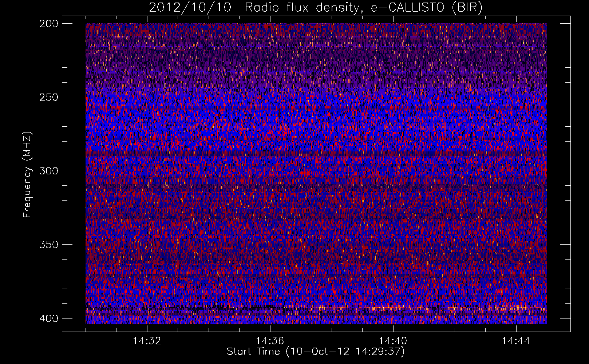Click the 14:40 time tick label
The height and width of the screenshot is (364, 589).
click(393, 341)
